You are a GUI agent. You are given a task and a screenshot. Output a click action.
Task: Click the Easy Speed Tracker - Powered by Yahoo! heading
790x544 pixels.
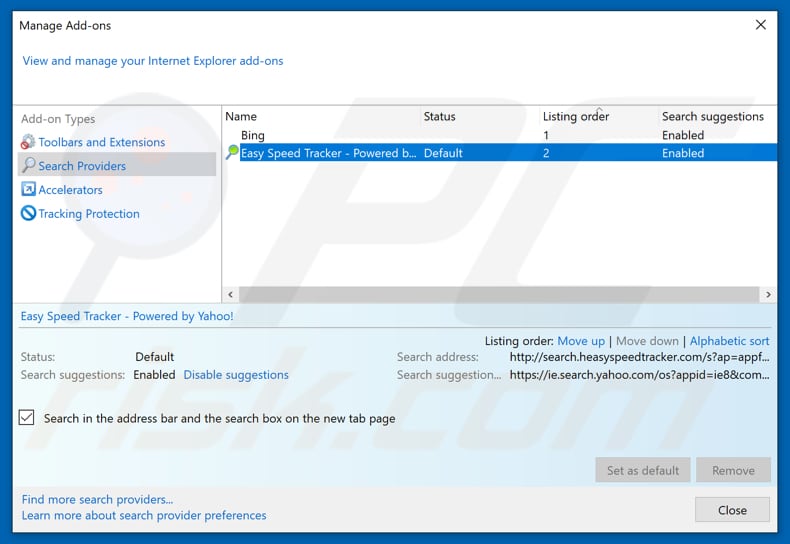pyautogui.click(x=127, y=316)
